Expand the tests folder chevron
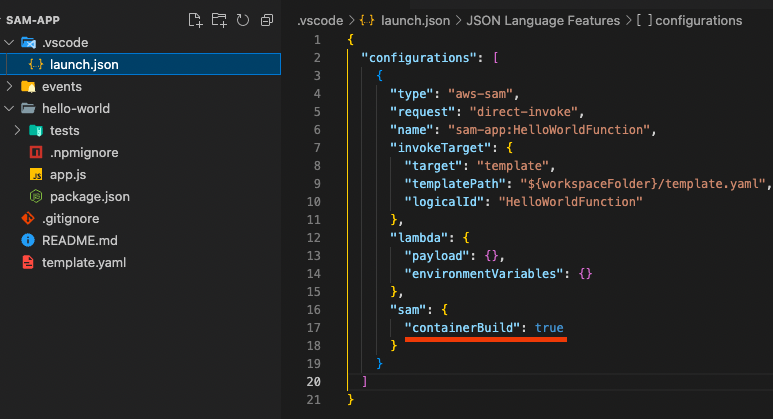 point(17,130)
